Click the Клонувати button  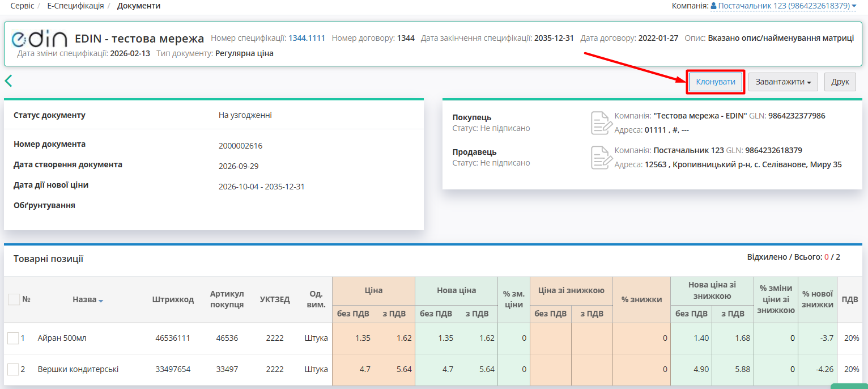click(716, 82)
